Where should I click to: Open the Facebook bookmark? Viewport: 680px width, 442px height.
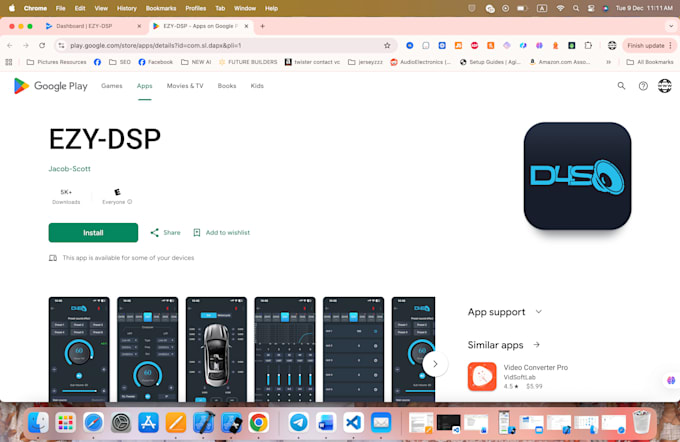155,62
